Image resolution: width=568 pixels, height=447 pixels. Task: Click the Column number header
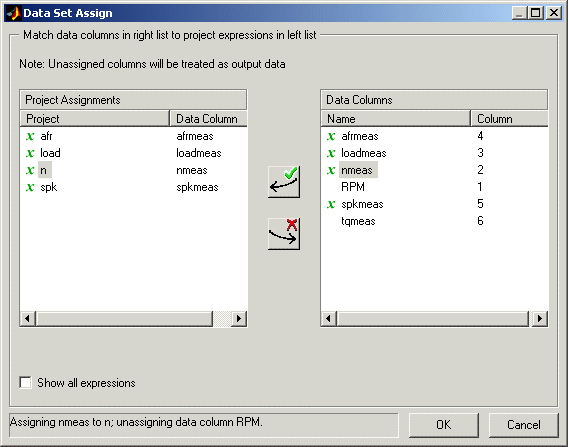click(509, 119)
